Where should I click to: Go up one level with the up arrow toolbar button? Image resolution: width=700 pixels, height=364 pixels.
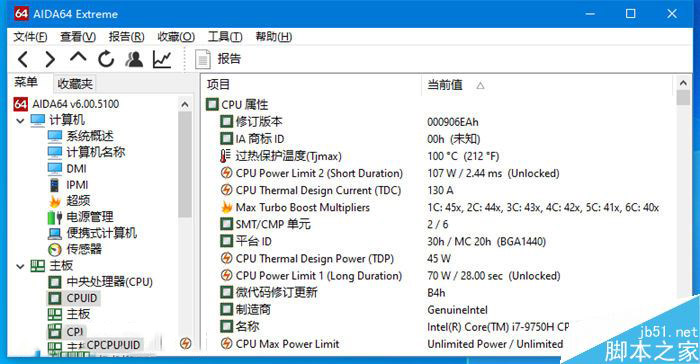coord(78,57)
